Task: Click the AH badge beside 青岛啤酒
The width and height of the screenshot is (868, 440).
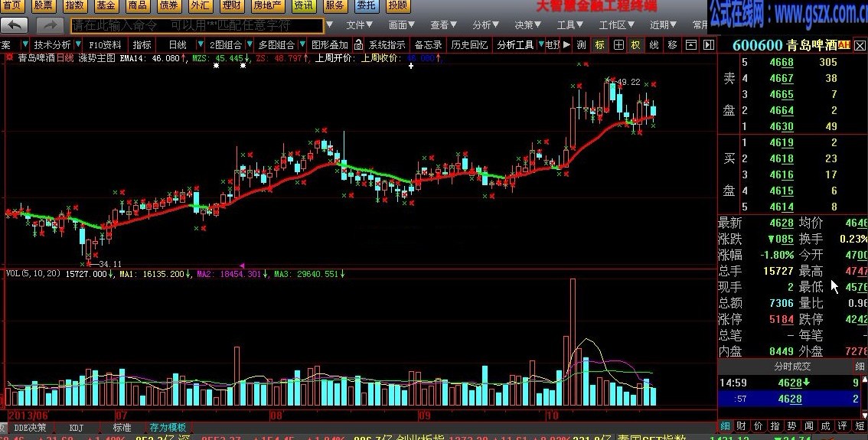Action: click(x=844, y=45)
